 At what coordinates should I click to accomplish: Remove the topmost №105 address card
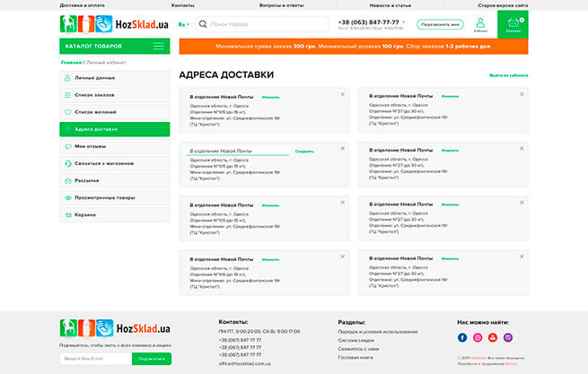coord(342,94)
